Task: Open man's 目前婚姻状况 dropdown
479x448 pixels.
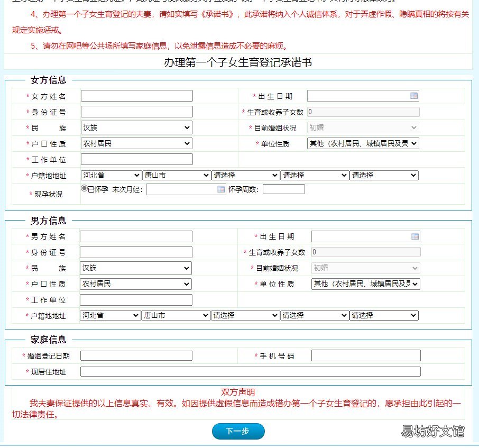Action: (366, 268)
